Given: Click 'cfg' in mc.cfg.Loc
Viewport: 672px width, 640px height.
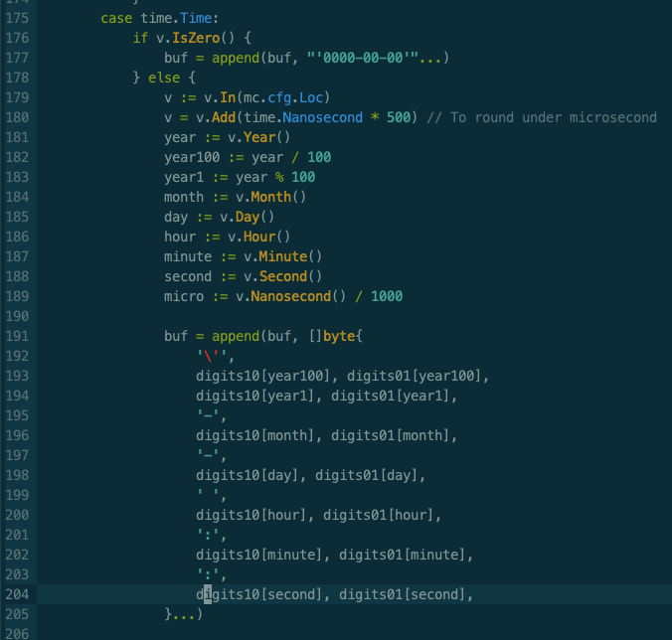Looking at the screenshot, I should [x=279, y=97].
